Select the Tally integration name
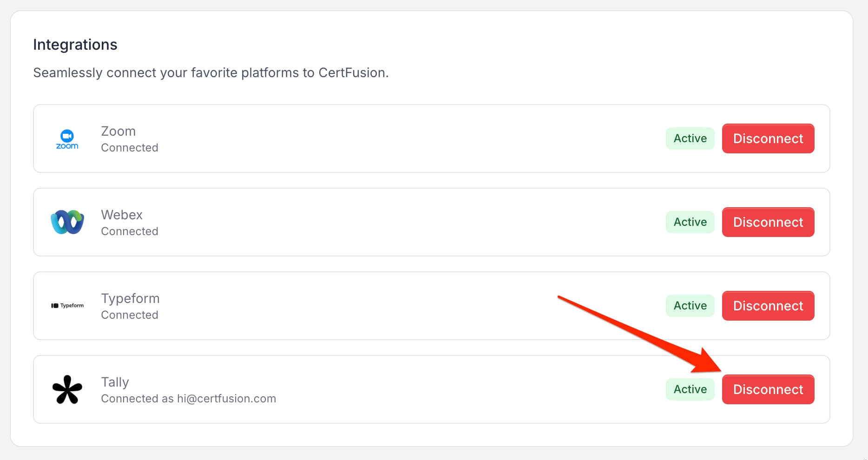Viewport: 868px width, 460px height. [x=115, y=382]
